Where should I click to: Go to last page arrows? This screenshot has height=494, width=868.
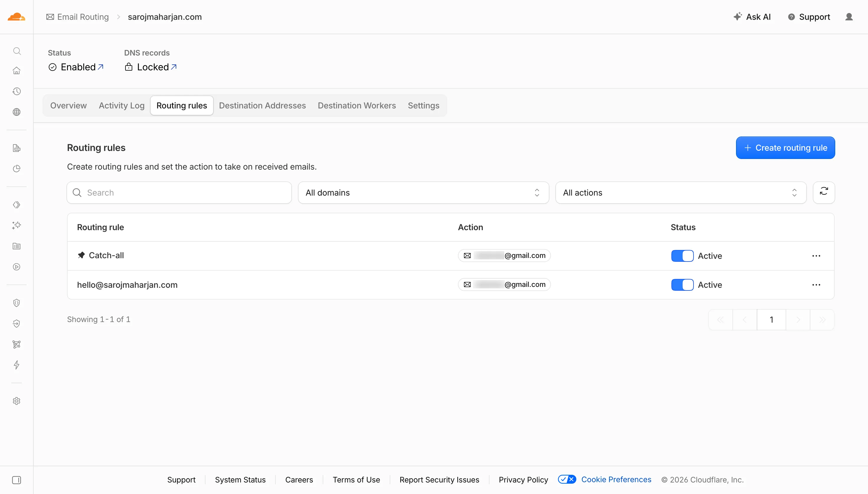point(822,320)
